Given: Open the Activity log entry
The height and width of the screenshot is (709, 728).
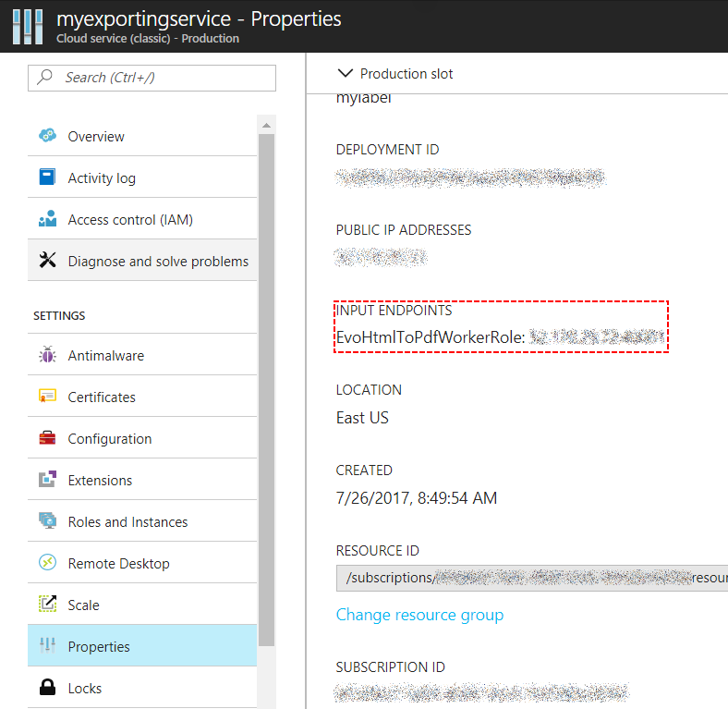Looking at the screenshot, I should pyautogui.click(x=142, y=178).
